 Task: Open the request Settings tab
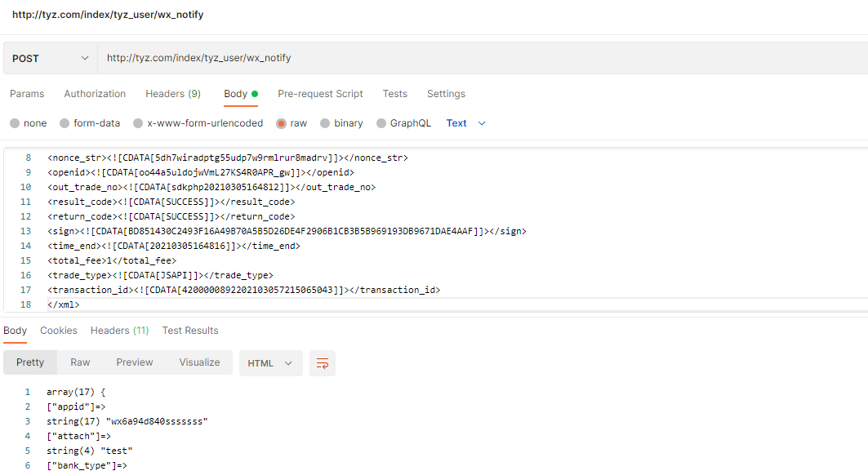click(446, 94)
